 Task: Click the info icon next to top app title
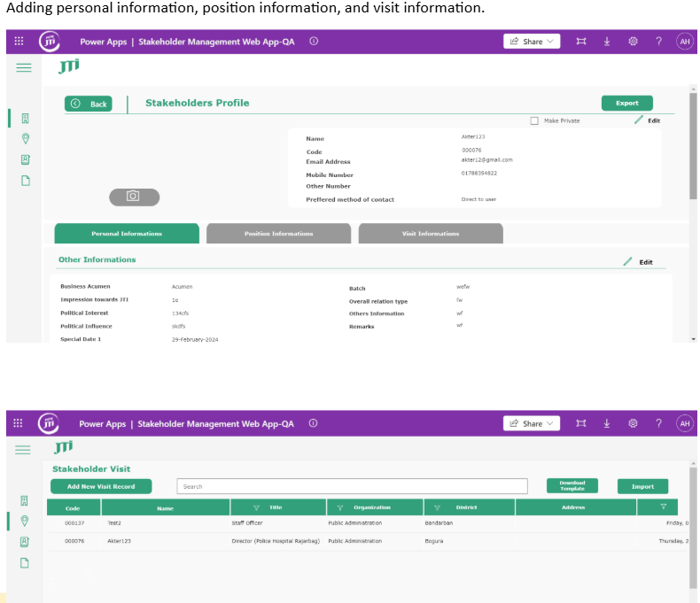314,41
